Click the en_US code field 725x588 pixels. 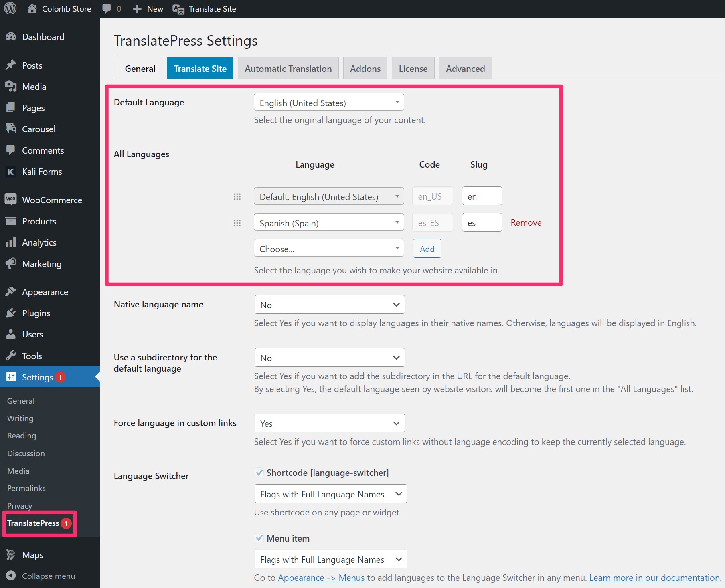tap(433, 196)
